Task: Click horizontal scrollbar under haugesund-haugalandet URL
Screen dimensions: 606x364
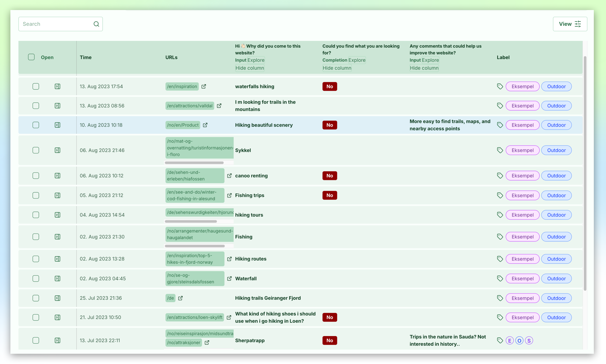Action: [x=195, y=246]
